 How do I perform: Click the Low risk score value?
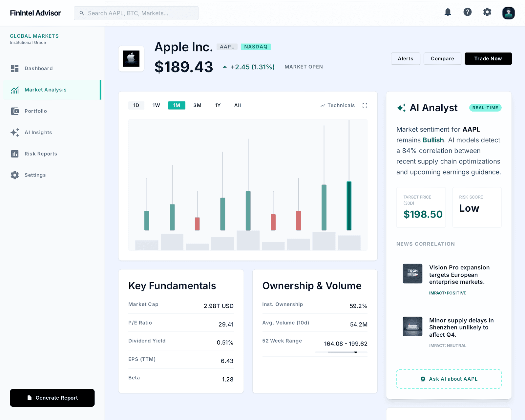pyautogui.click(x=469, y=208)
